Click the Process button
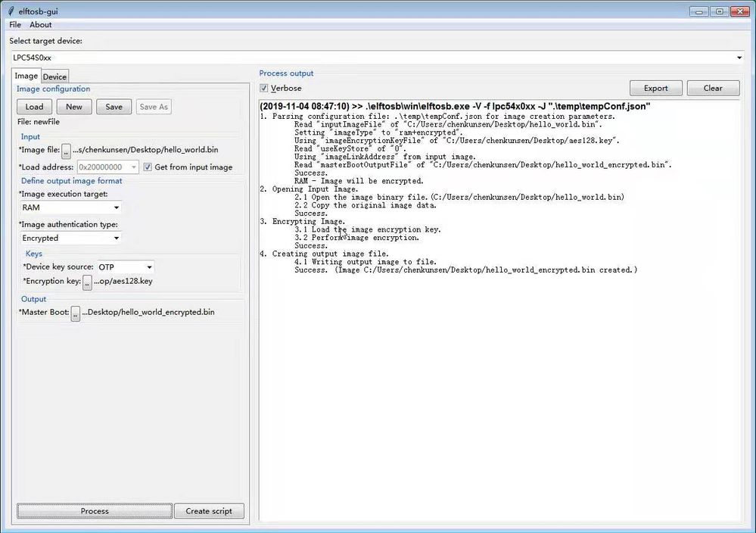This screenshot has width=756, height=533. [95, 511]
